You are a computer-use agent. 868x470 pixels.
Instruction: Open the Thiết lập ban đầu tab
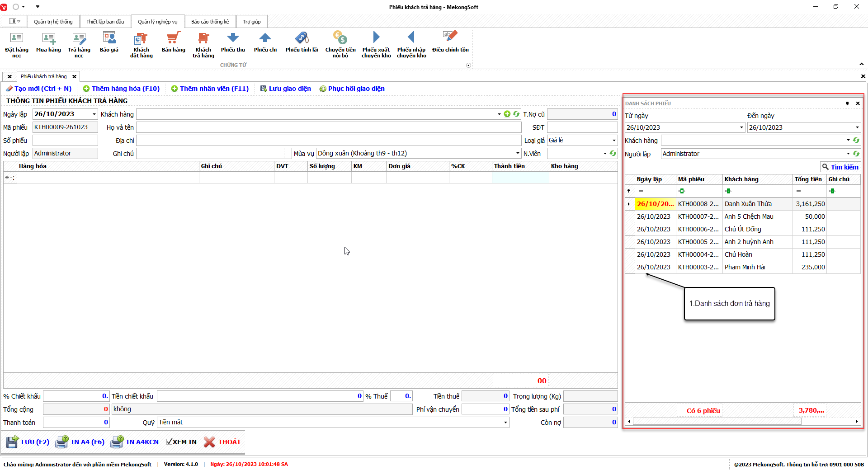coord(105,22)
